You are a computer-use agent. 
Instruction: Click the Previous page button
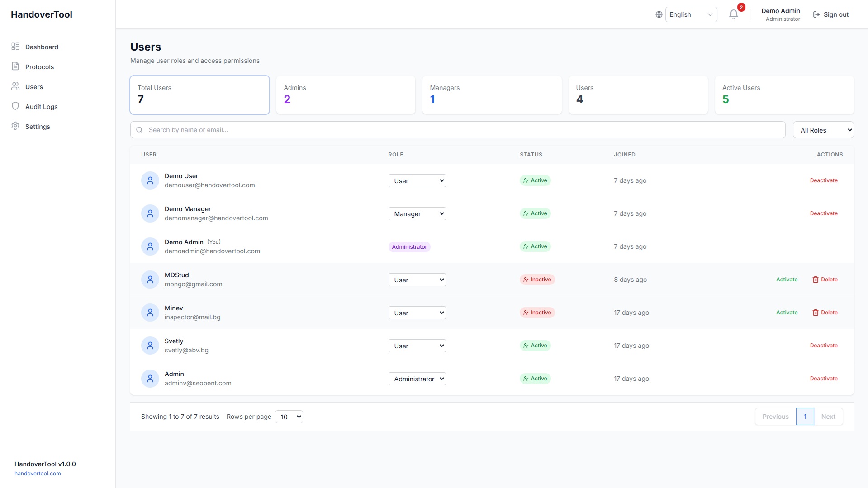tap(775, 417)
